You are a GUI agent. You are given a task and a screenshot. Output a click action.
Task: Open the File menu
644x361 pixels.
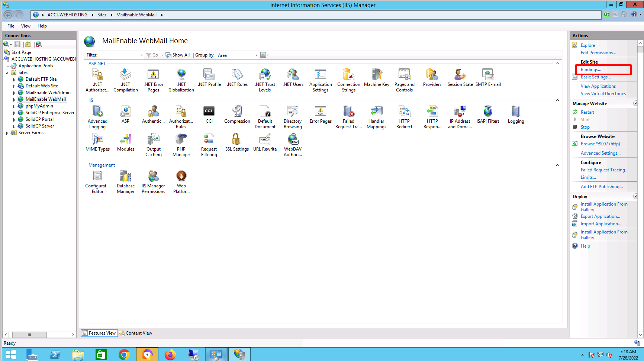pos(11,26)
